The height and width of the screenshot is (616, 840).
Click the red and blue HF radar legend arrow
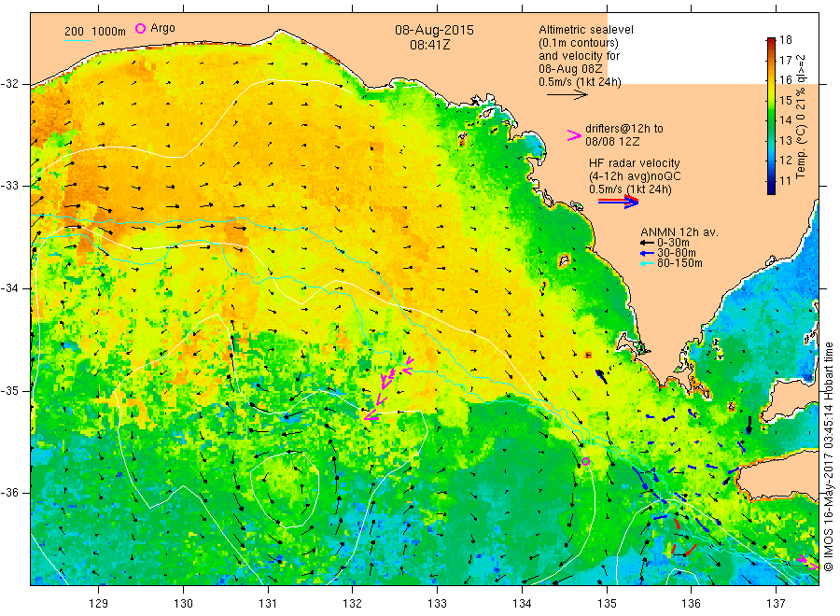[x=618, y=202]
